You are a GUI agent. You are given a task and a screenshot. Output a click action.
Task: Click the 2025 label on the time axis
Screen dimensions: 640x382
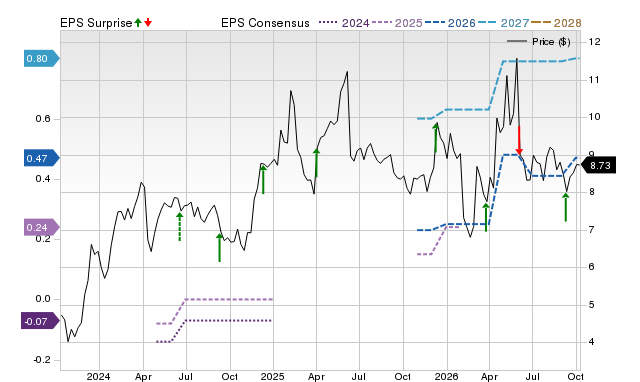pyautogui.click(x=273, y=376)
